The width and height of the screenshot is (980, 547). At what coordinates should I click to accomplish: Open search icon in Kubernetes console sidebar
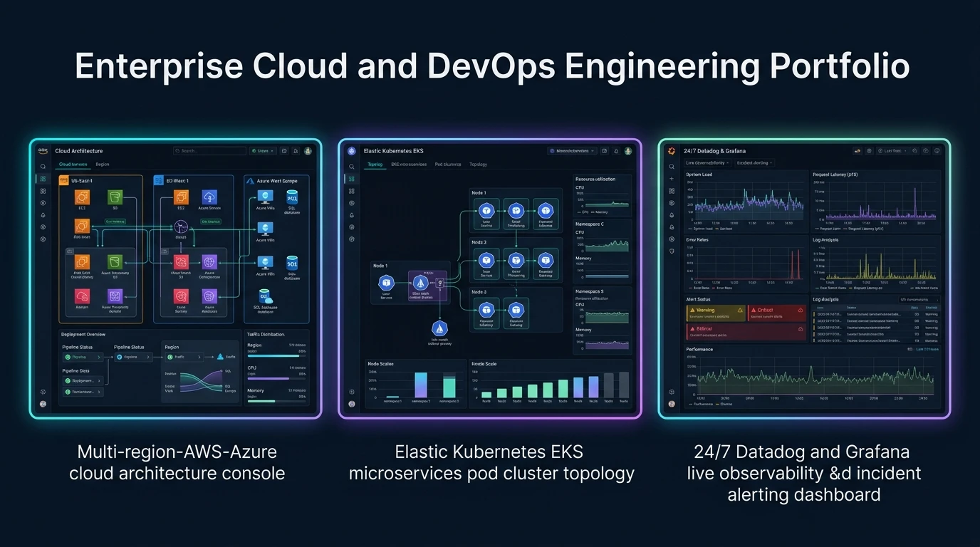(x=352, y=167)
